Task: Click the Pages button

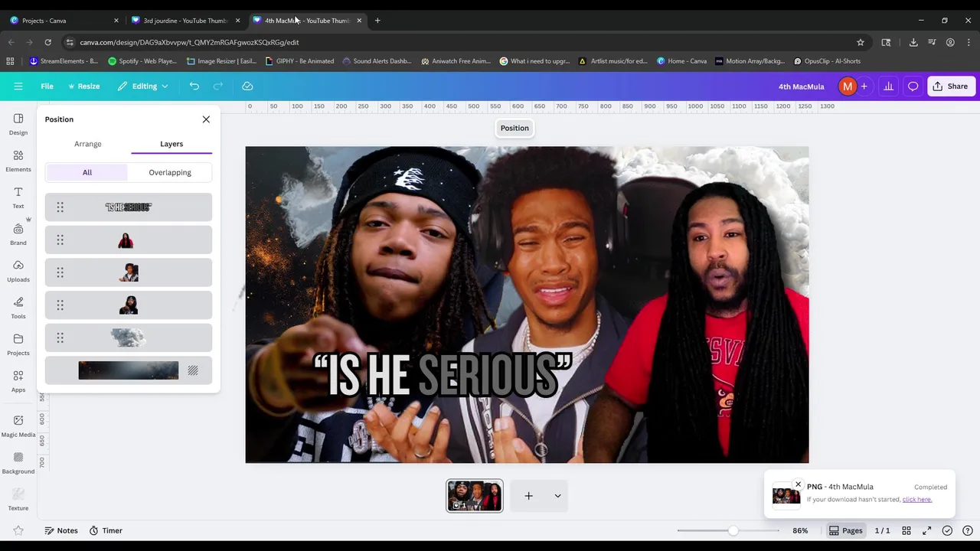Action: (845, 530)
